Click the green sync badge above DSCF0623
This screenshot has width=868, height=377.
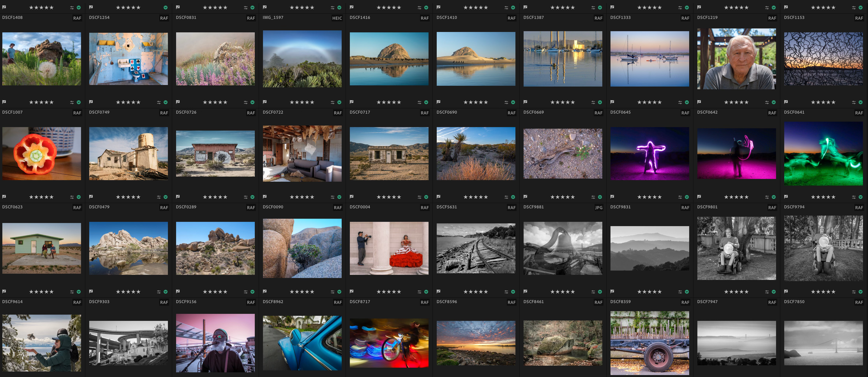79,197
